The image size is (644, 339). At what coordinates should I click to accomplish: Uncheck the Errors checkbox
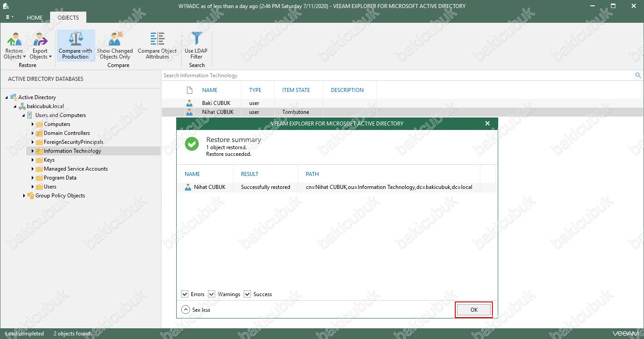click(185, 294)
